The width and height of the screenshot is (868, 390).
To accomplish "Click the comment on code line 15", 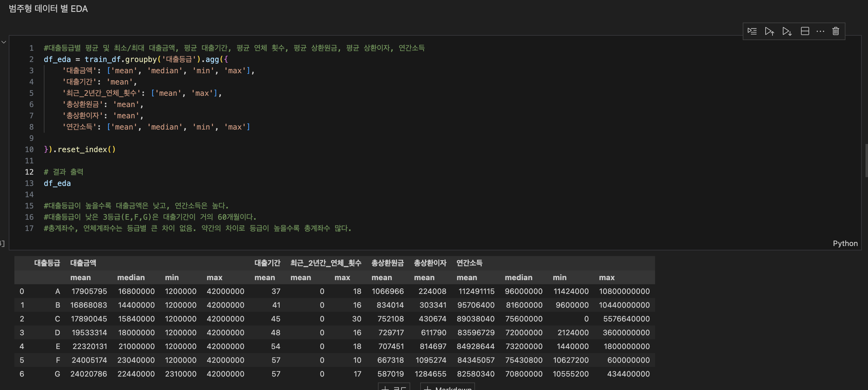I will (x=136, y=205).
